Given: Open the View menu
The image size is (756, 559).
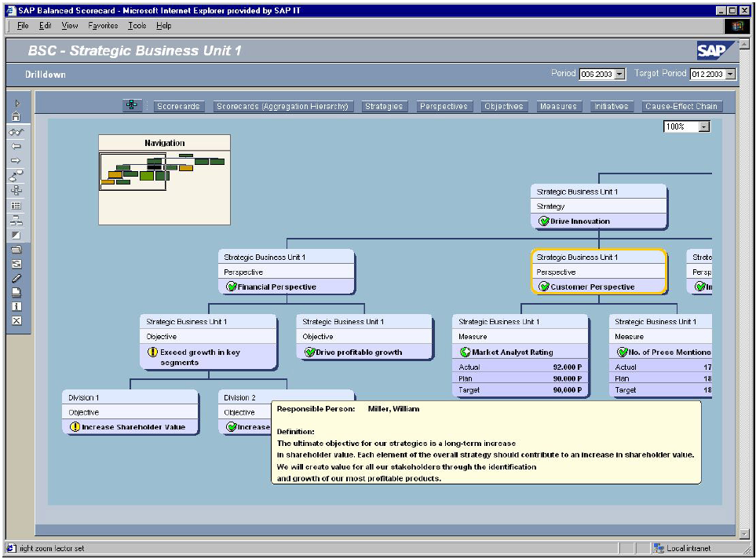Looking at the screenshot, I should pos(69,26).
